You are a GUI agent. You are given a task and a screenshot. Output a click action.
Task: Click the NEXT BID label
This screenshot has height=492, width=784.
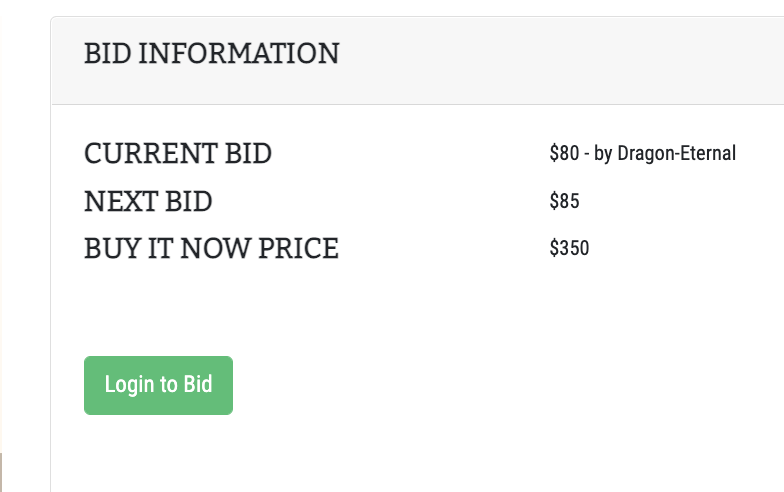pos(148,201)
